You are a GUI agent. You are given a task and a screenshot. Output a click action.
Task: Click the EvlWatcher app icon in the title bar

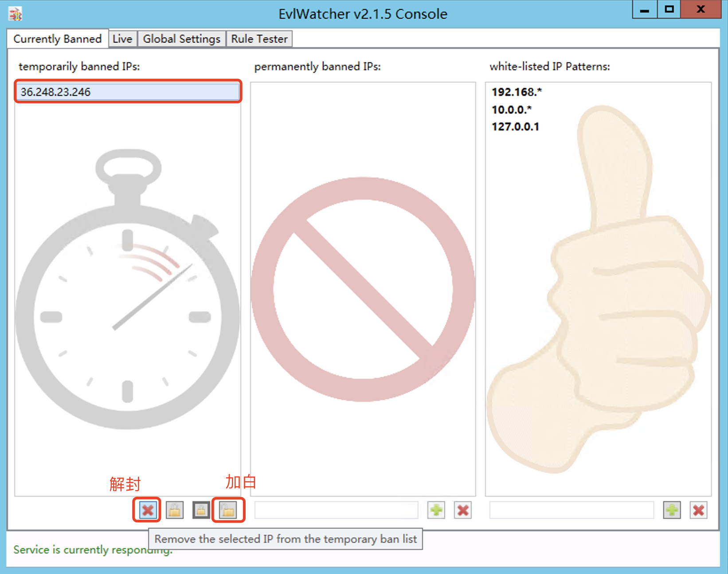click(x=16, y=14)
